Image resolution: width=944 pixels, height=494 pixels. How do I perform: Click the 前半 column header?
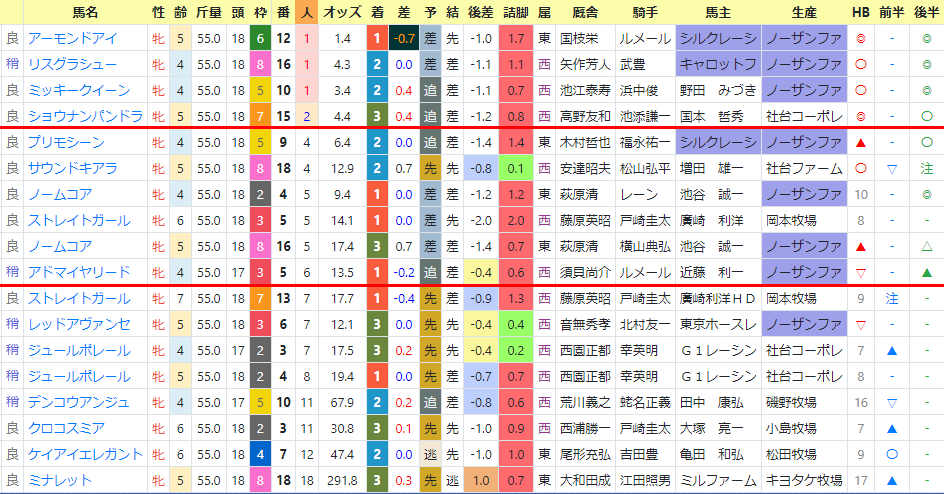pos(892,12)
